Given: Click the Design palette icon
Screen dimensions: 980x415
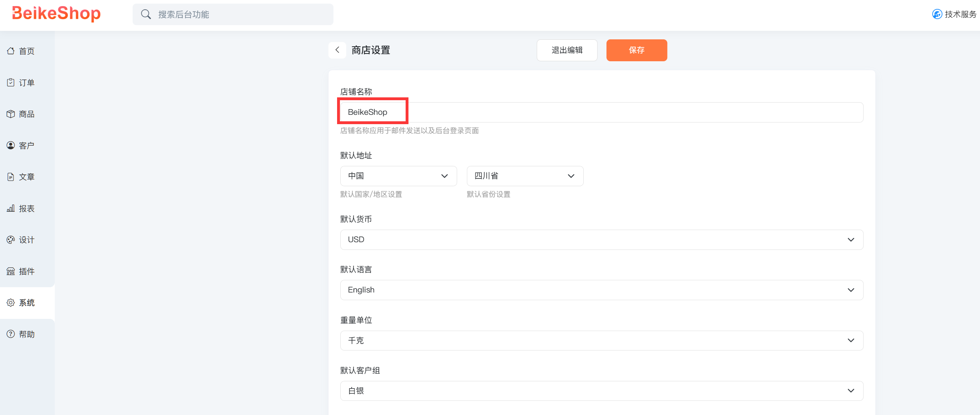Looking at the screenshot, I should (11, 240).
